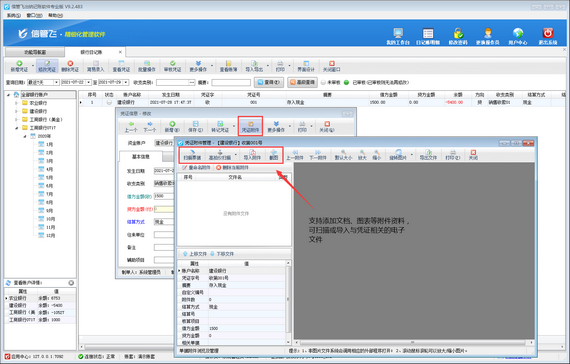This screenshot has height=364, width=570.
Task: Toggle status circle in first ledger row
Action: [109, 103]
